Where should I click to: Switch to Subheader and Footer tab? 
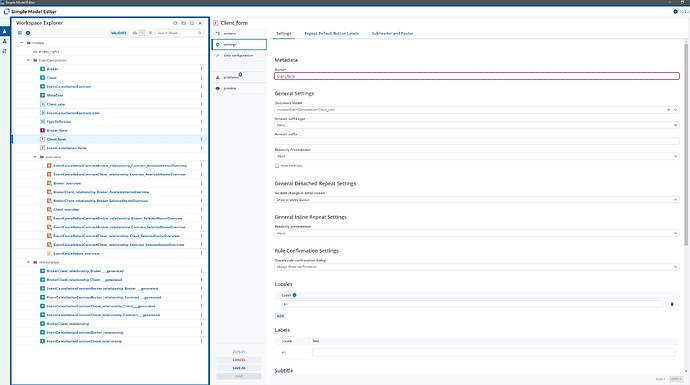392,33
